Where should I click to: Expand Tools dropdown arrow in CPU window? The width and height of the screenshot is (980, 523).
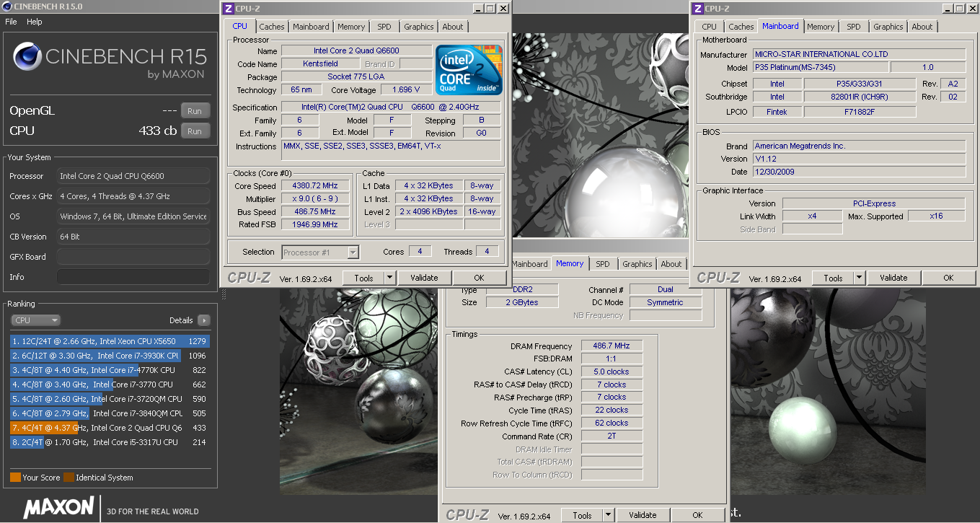389,278
